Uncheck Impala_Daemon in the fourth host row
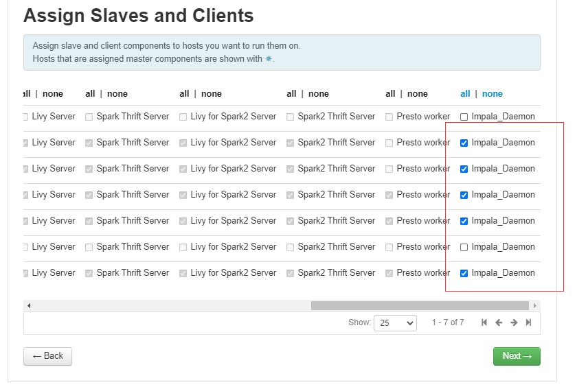 click(x=464, y=195)
